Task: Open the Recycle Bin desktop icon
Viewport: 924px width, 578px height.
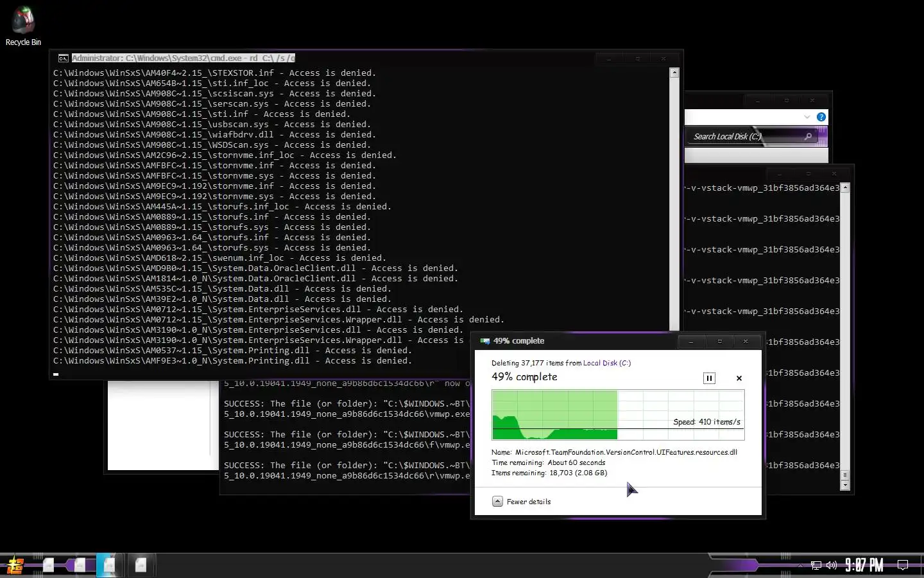Action: pyautogui.click(x=23, y=26)
